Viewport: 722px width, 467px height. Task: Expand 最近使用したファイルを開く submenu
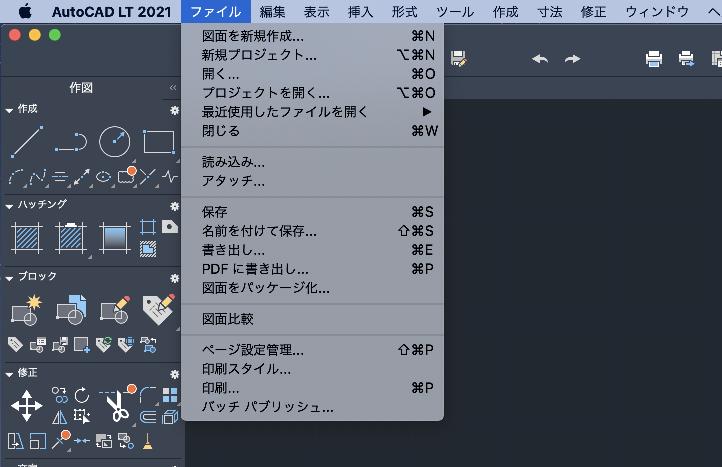[x=313, y=112]
